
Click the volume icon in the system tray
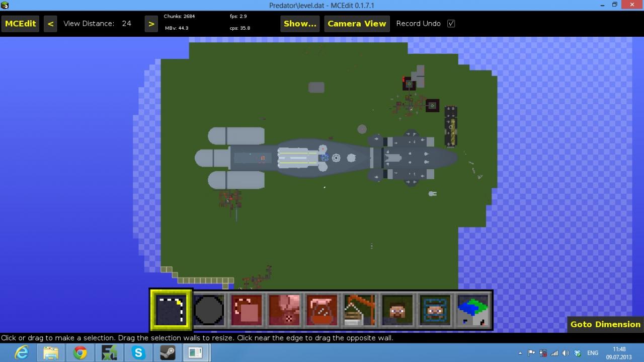pyautogui.click(x=566, y=352)
